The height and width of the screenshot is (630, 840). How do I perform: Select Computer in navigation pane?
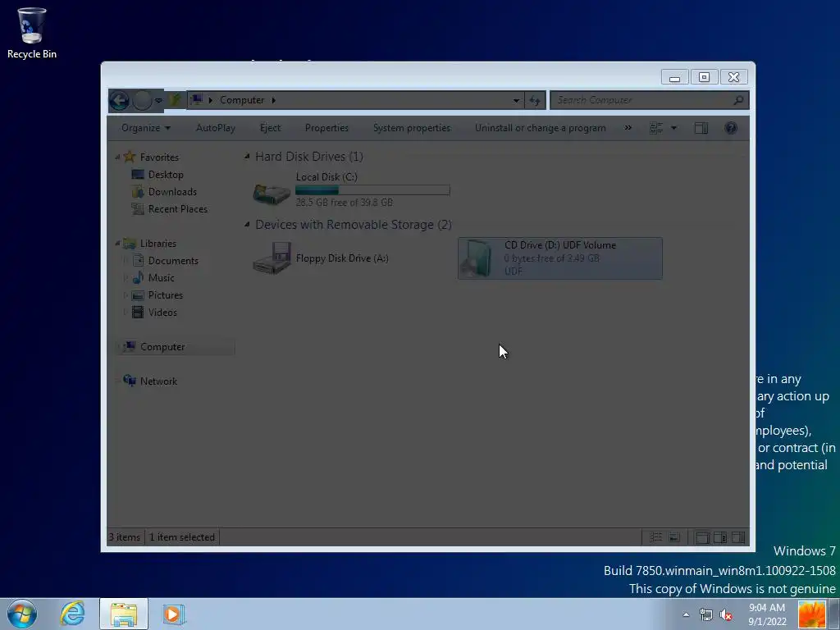[162, 347]
